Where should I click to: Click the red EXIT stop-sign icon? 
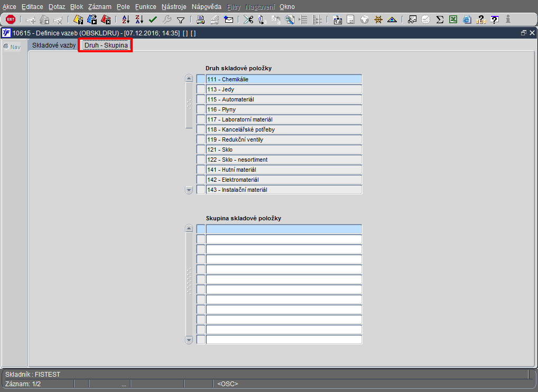click(x=11, y=20)
